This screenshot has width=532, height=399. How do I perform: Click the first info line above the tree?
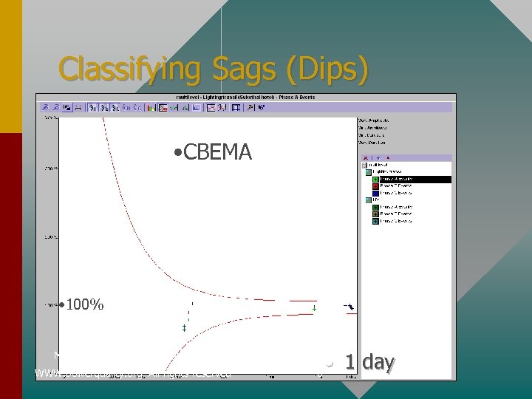pos(373,120)
